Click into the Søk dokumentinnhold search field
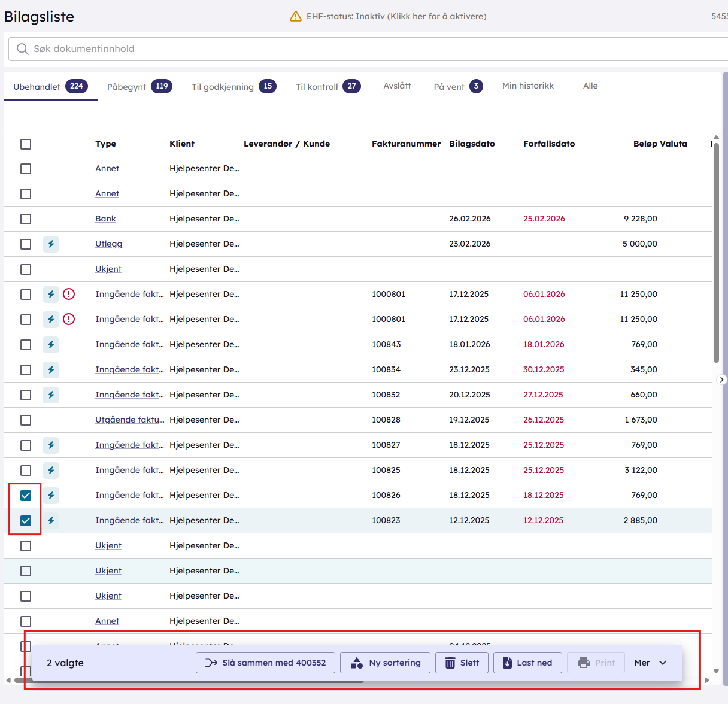 (x=359, y=49)
